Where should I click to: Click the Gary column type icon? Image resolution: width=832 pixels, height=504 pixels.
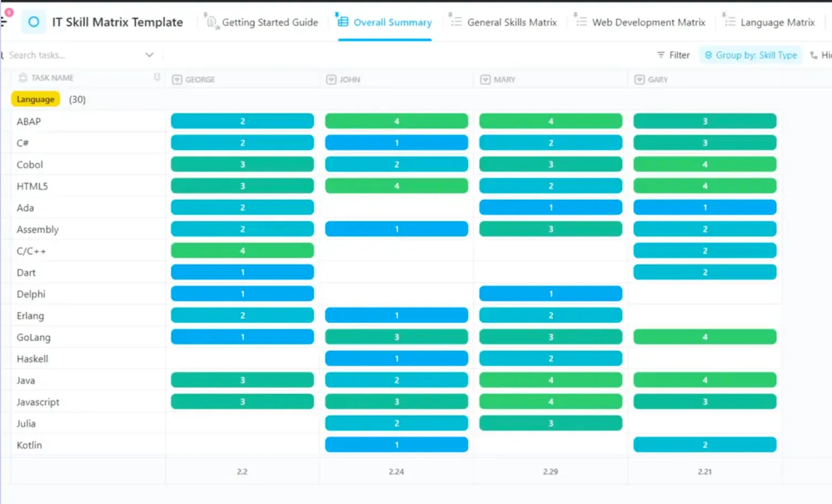[639, 80]
